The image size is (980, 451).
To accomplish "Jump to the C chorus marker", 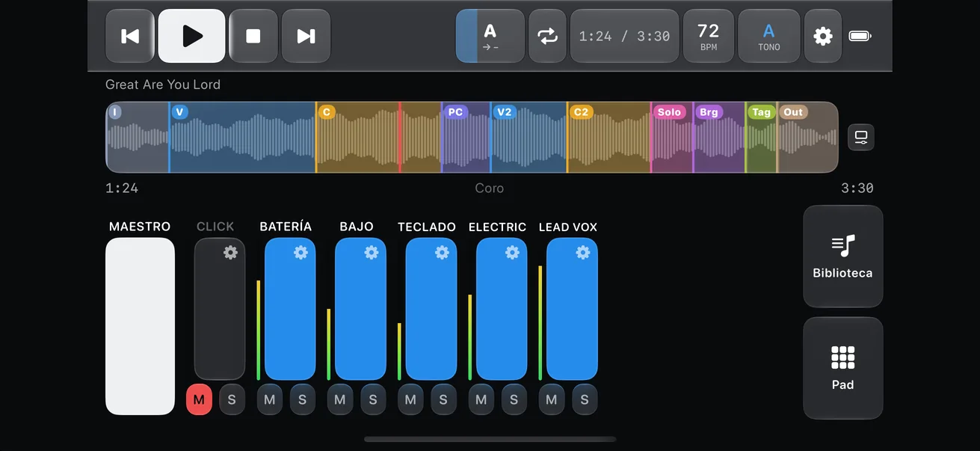I will coord(327,112).
